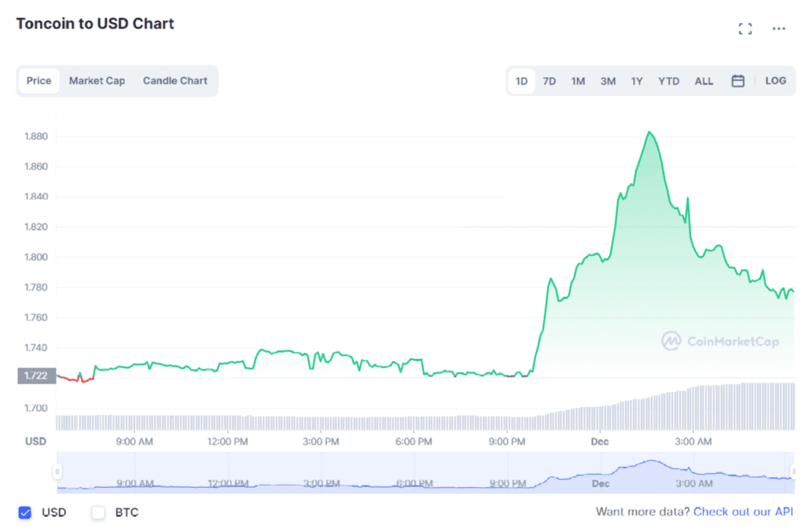Image resolution: width=805 pixels, height=532 pixels.
Task: Open the three-dot more options menu
Action: click(779, 29)
